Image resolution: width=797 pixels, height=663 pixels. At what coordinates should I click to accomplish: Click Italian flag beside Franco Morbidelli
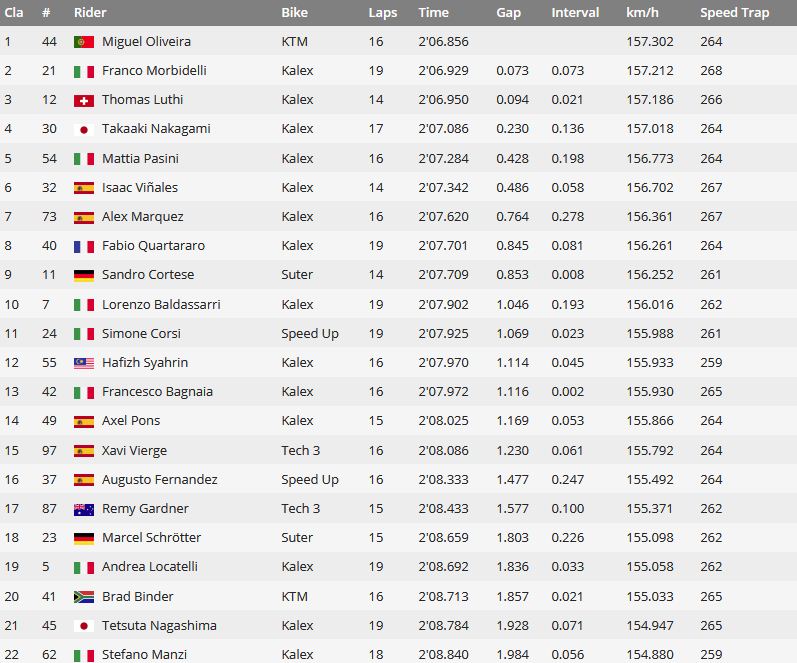84,71
